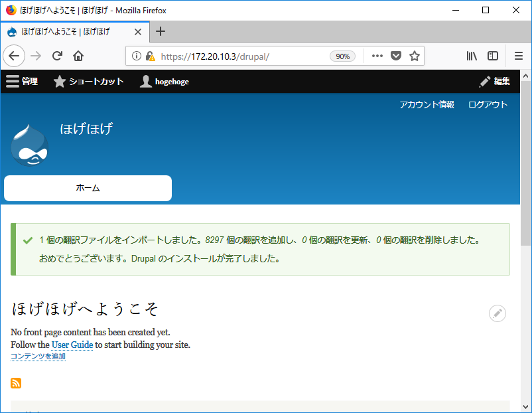Open the 管理 admin toolbar menu
Image resolution: width=532 pixels, height=413 pixels.
click(22, 82)
